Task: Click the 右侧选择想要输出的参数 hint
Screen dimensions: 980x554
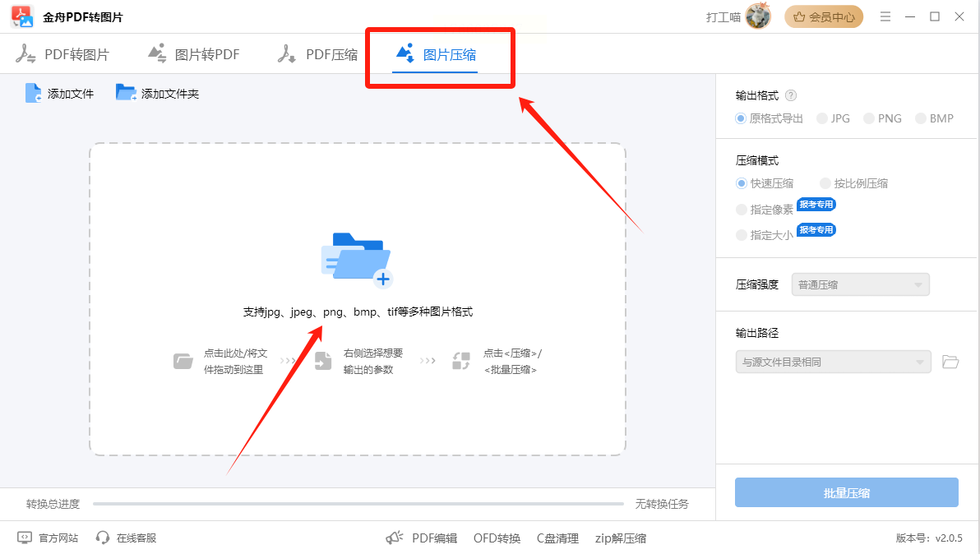Action: (373, 361)
